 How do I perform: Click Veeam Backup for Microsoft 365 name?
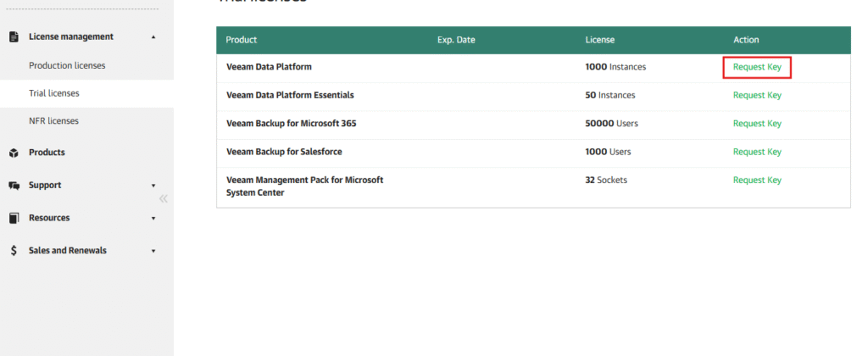[x=292, y=124]
